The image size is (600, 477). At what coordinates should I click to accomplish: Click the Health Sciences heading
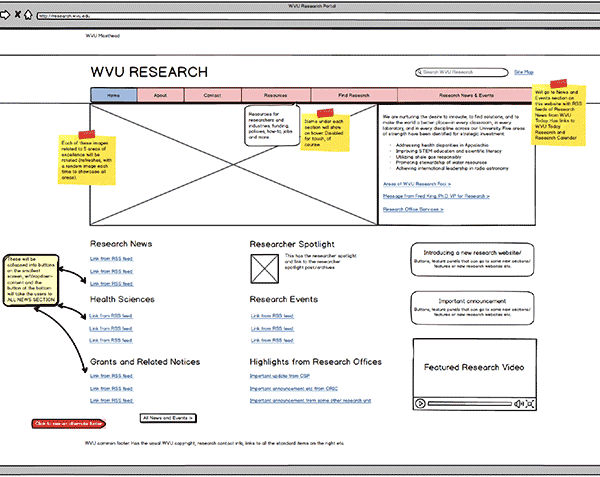(x=122, y=299)
